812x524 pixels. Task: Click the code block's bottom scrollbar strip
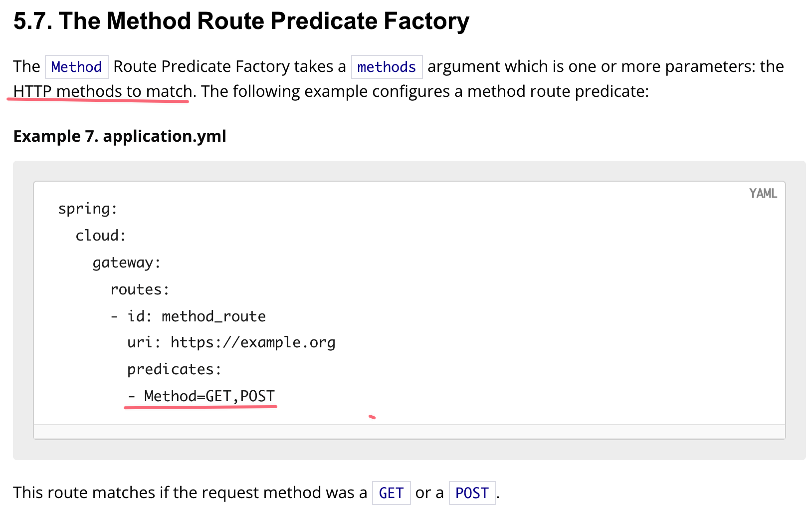[409, 432]
